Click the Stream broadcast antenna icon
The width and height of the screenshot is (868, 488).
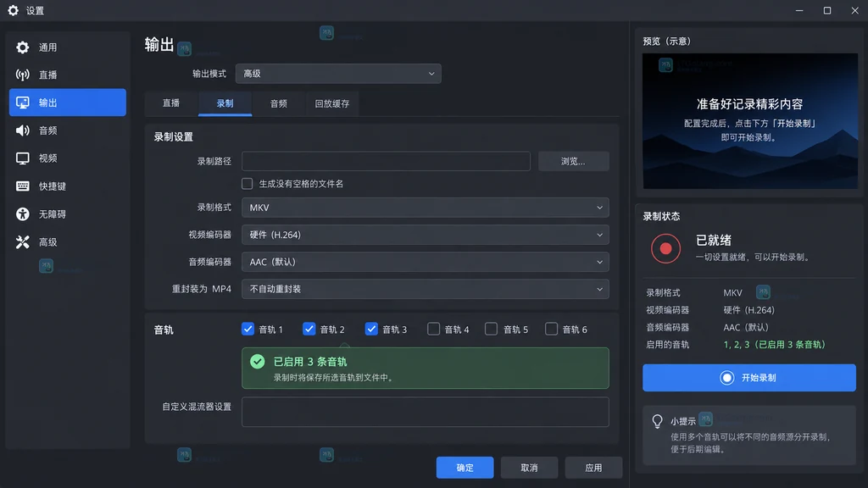pos(23,75)
